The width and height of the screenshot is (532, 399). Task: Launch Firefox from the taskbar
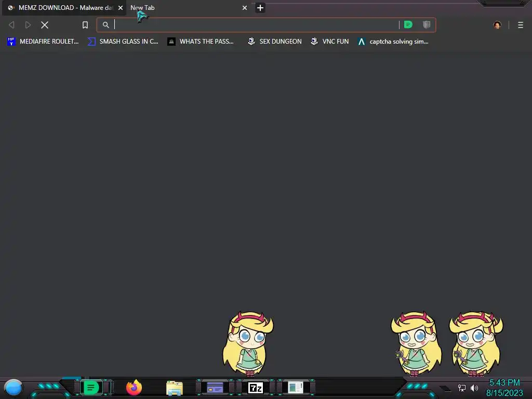(134, 388)
